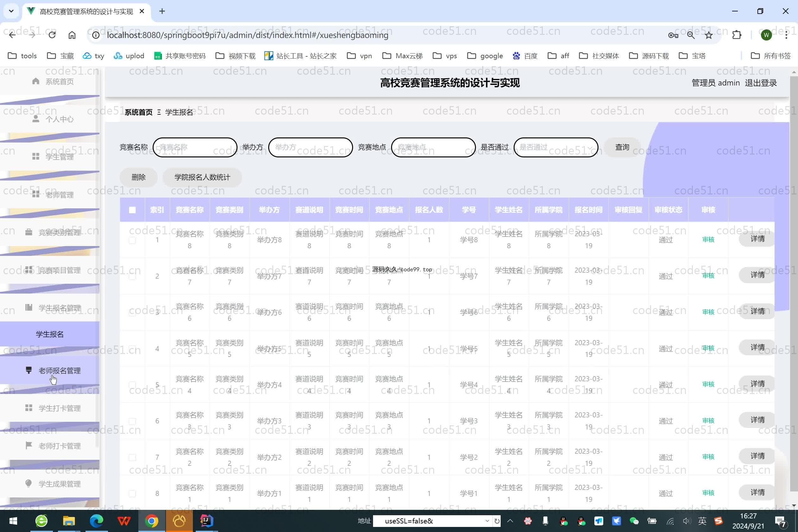
Task: Open the saved passwords key icon
Action: (x=673, y=35)
